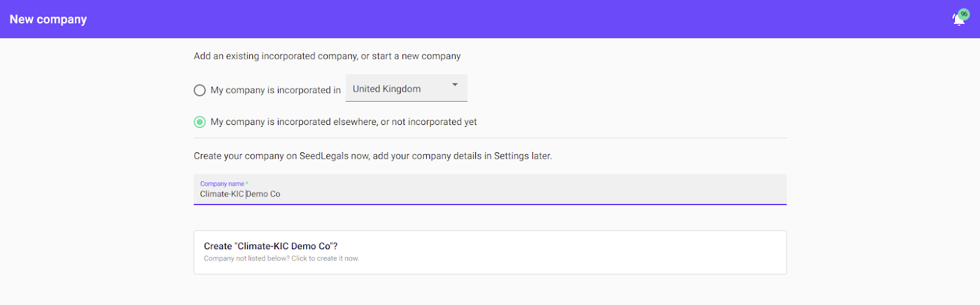Click the 'incorporated elsewhere, or not incorporated yet' label text

344,122
